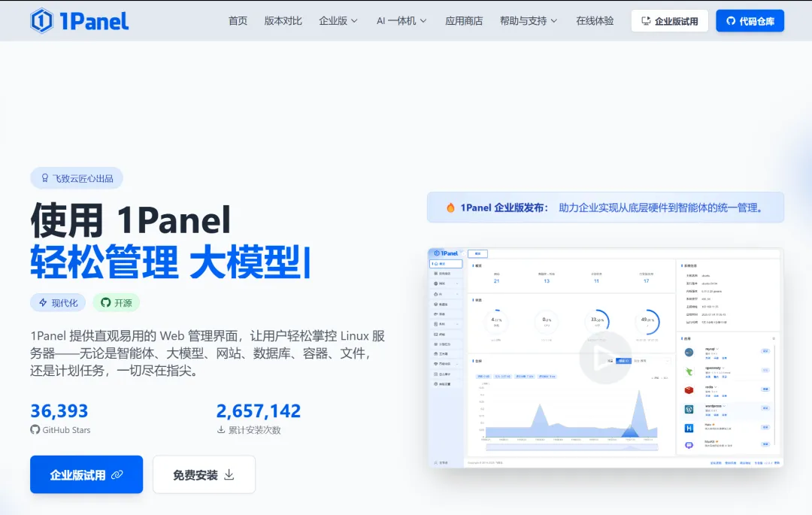Click the mysql app icon in preview
Image resolution: width=812 pixels, height=515 pixels.
[689, 353]
